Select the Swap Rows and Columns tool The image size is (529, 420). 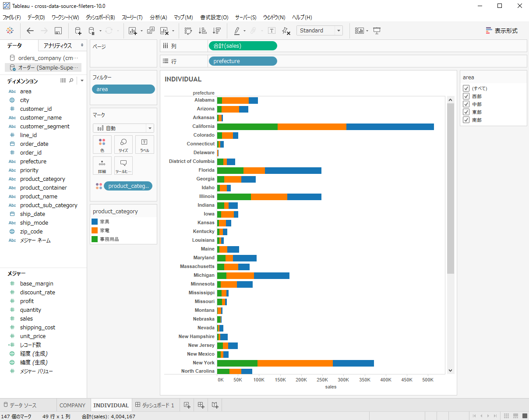(187, 31)
